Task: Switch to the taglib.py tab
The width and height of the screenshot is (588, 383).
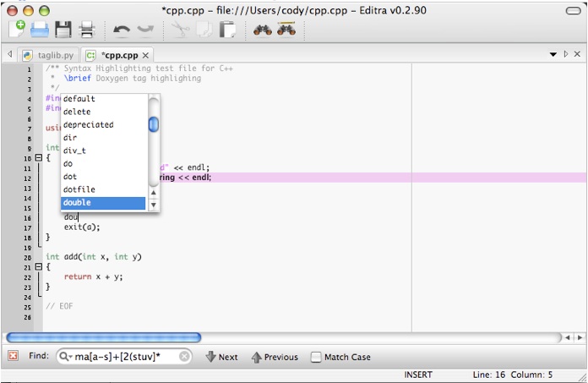Action: click(51, 55)
